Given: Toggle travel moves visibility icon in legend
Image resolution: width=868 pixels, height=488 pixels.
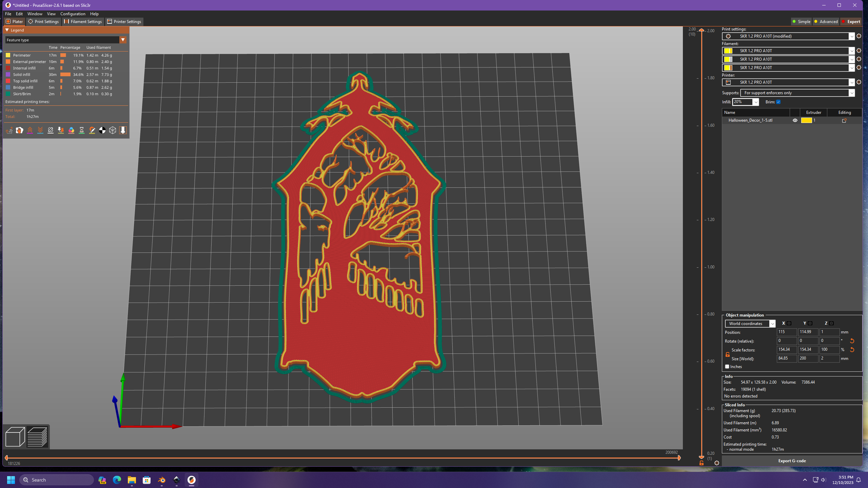Looking at the screenshot, I should click(x=9, y=130).
